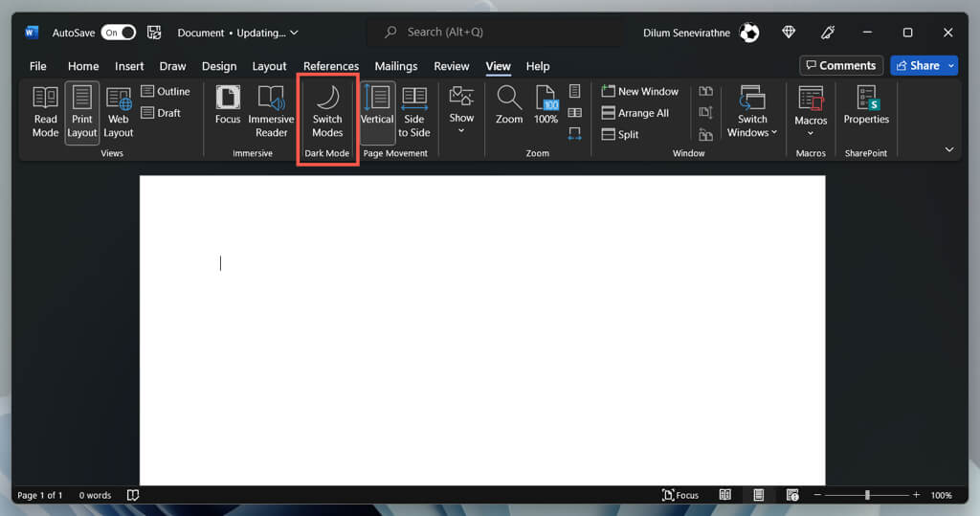Click Switch Modes dark mode button

point(327,113)
